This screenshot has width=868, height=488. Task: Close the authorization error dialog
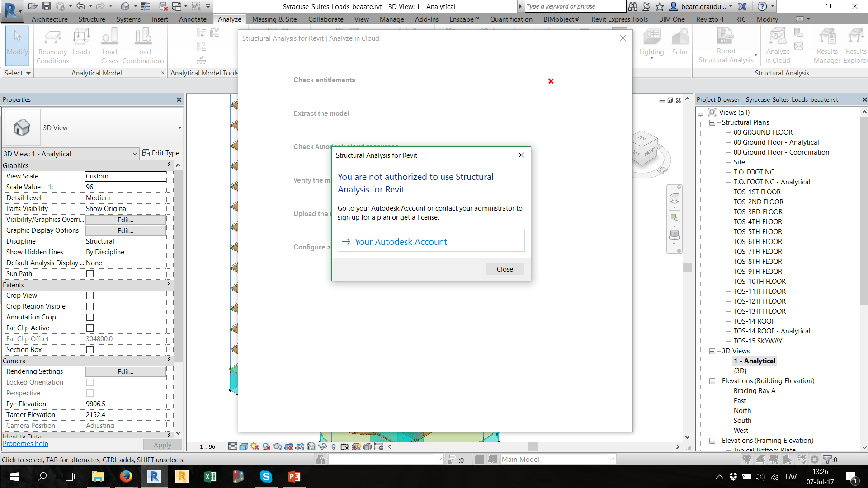pyautogui.click(x=505, y=268)
